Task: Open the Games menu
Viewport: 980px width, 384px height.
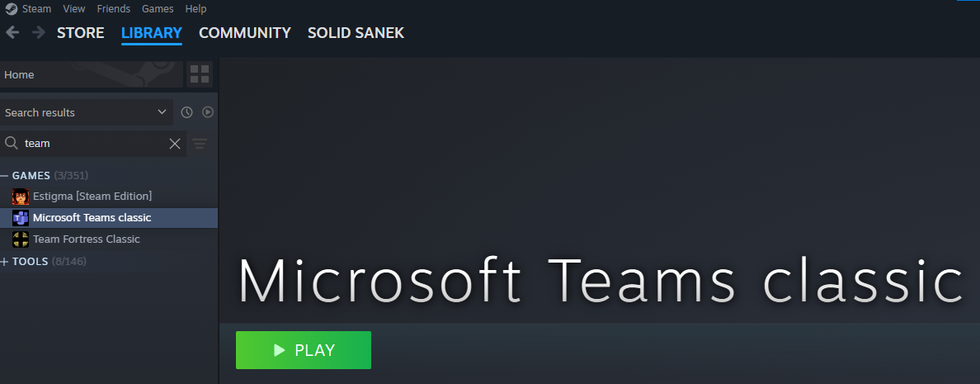Action: click(158, 9)
